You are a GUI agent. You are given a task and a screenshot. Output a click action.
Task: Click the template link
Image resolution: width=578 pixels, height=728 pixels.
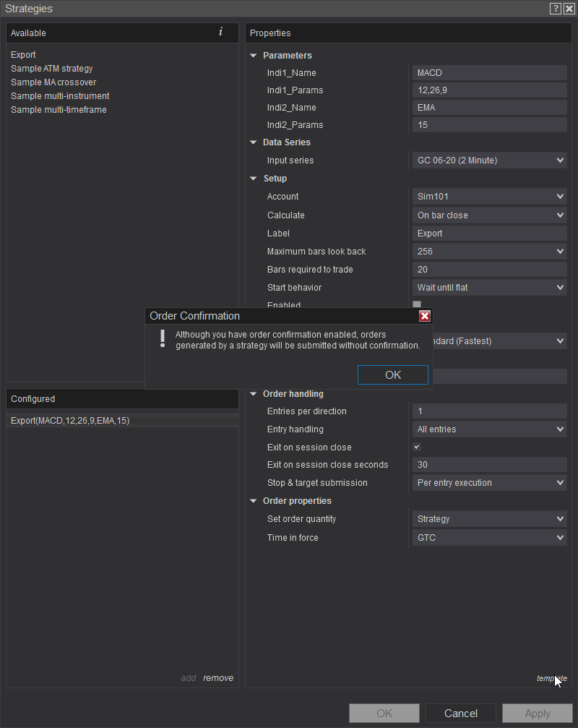[551, 678]
